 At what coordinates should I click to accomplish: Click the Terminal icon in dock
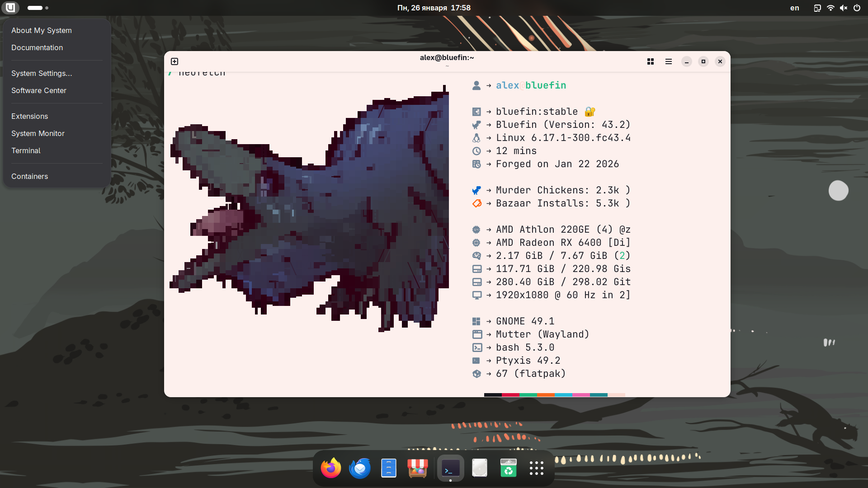click(450, 468)
